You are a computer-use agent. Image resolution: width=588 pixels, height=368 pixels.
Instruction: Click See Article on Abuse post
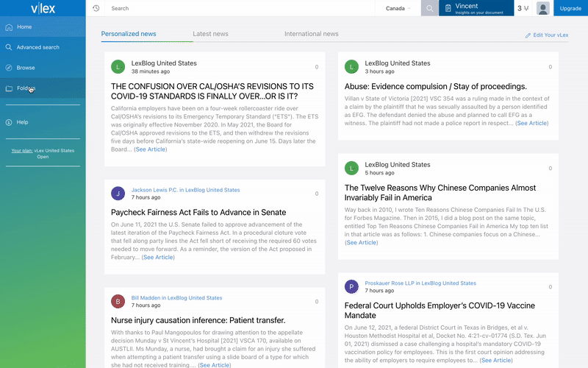point(531,123)
